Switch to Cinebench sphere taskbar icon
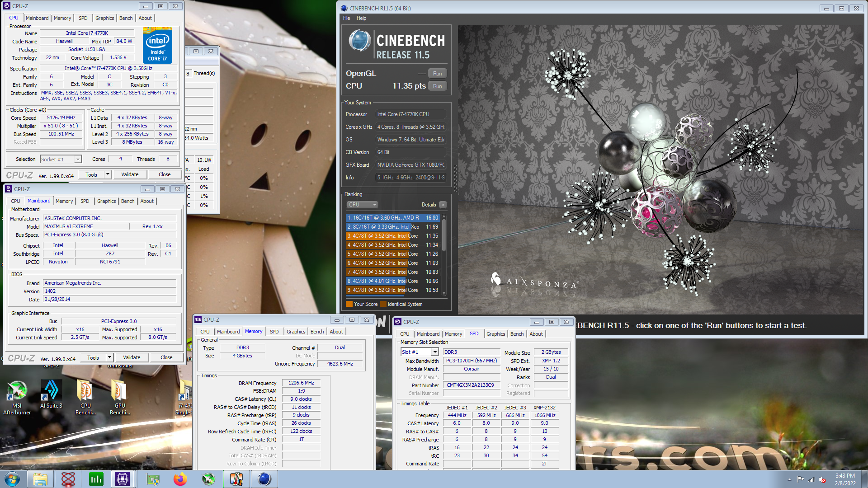The image size is (868, 488). (264, 479)
